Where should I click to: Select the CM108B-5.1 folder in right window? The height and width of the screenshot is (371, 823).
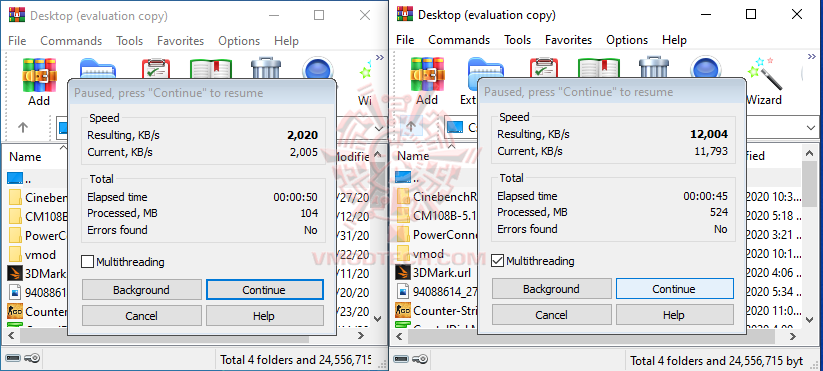click(437, 215)
